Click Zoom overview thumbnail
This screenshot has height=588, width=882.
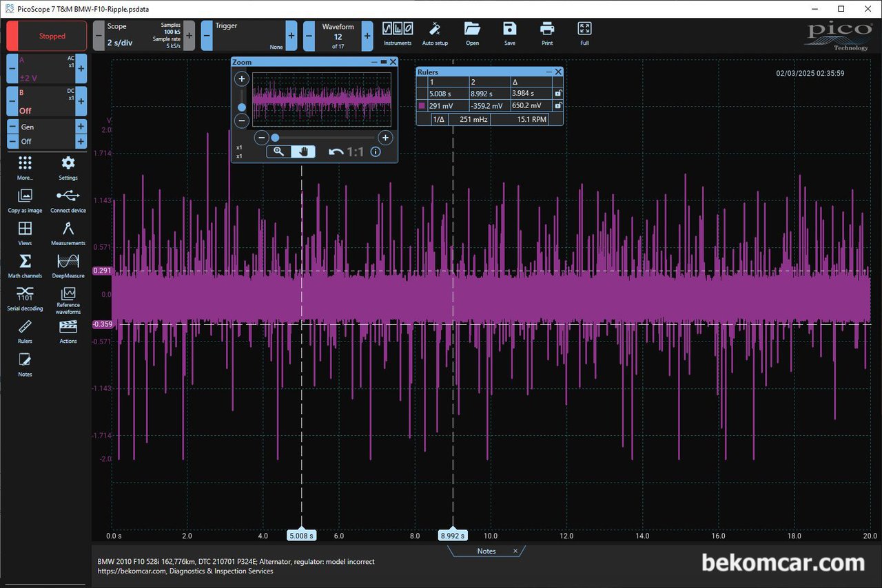point(322,100)
